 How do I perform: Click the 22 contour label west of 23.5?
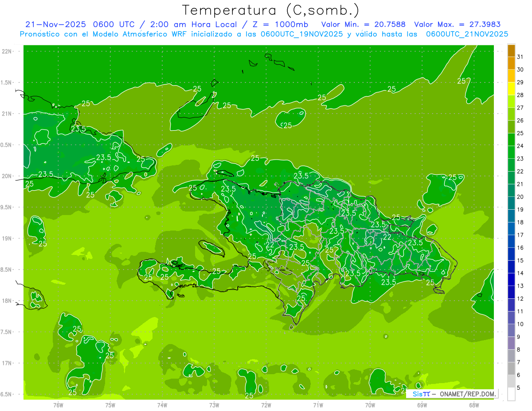270,245
